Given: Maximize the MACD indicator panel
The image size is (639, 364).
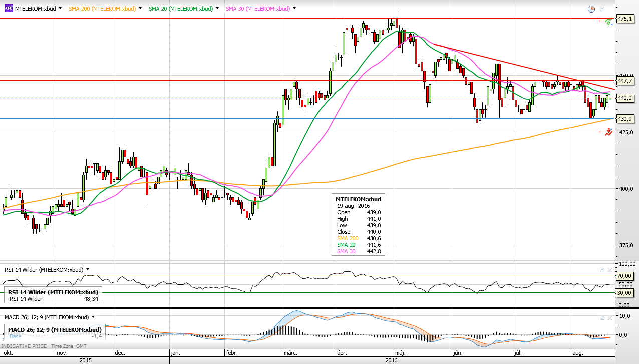Looking at the screenshot, I should 602,317.
